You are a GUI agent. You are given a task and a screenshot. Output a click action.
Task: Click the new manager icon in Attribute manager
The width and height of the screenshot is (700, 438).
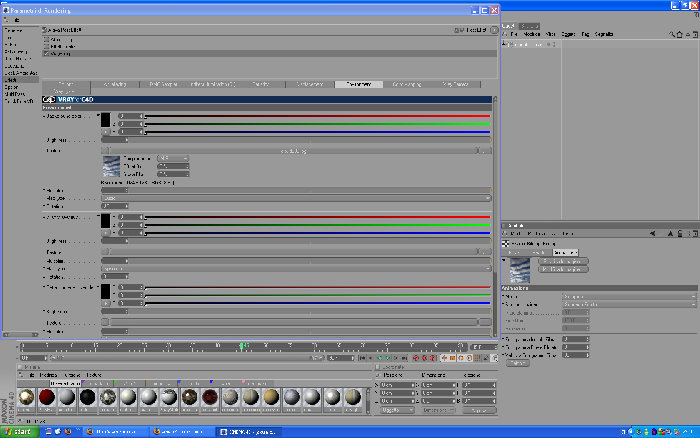(695, 234)
